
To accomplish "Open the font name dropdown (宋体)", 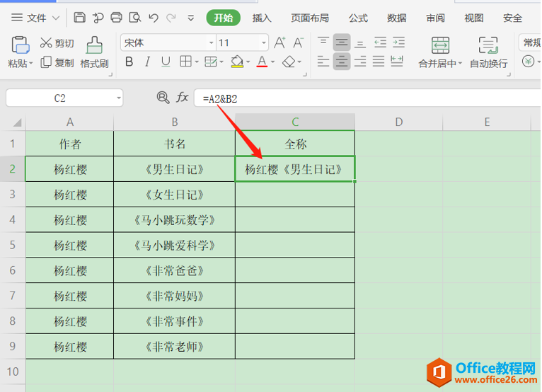I will (x=211, y=43).
